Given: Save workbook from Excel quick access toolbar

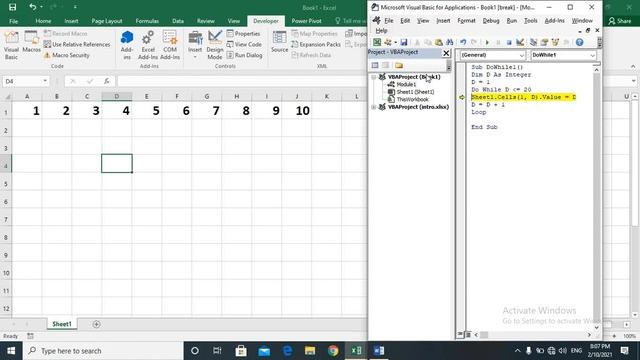Looking at the screenshot, I should coord(13,7).
